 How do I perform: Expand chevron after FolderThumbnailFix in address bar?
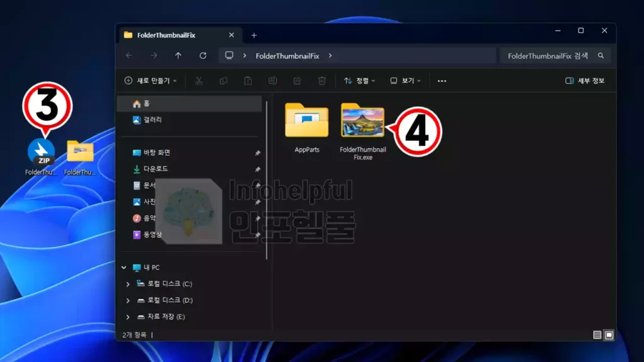(330, 55)
